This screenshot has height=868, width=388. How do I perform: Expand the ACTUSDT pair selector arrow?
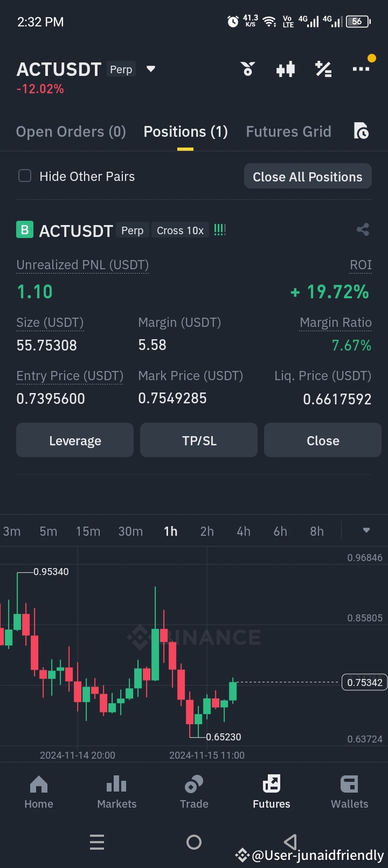tap(151, 69)
